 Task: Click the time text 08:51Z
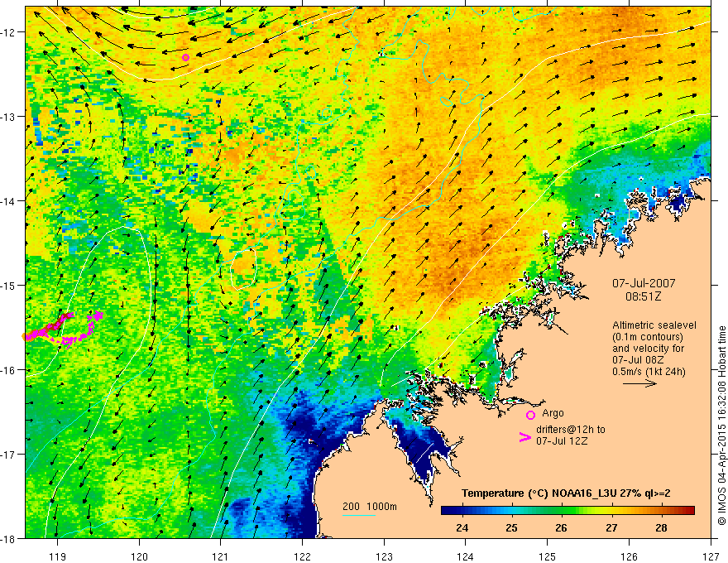tap(644, 296)
